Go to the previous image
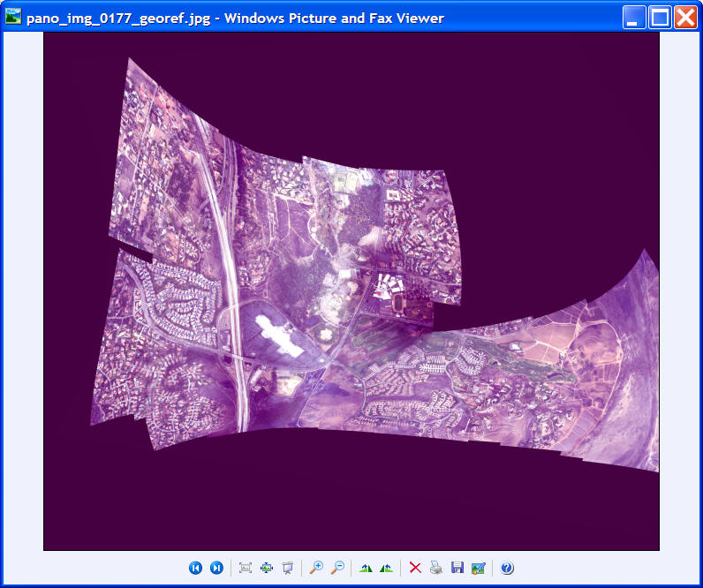 click(195, 568)
